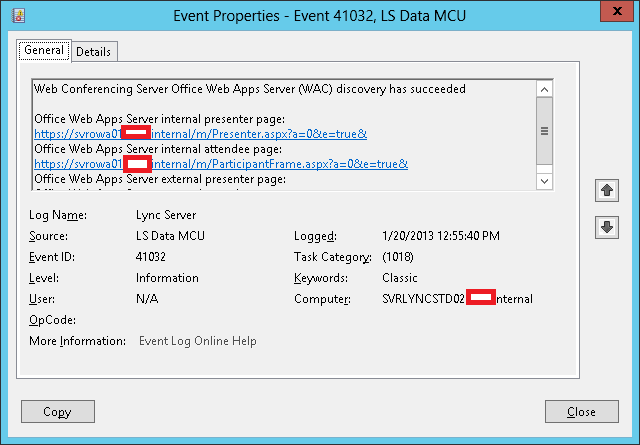Go to next event with down arrow
Viewport: 640px width, 445px height.
605,227
